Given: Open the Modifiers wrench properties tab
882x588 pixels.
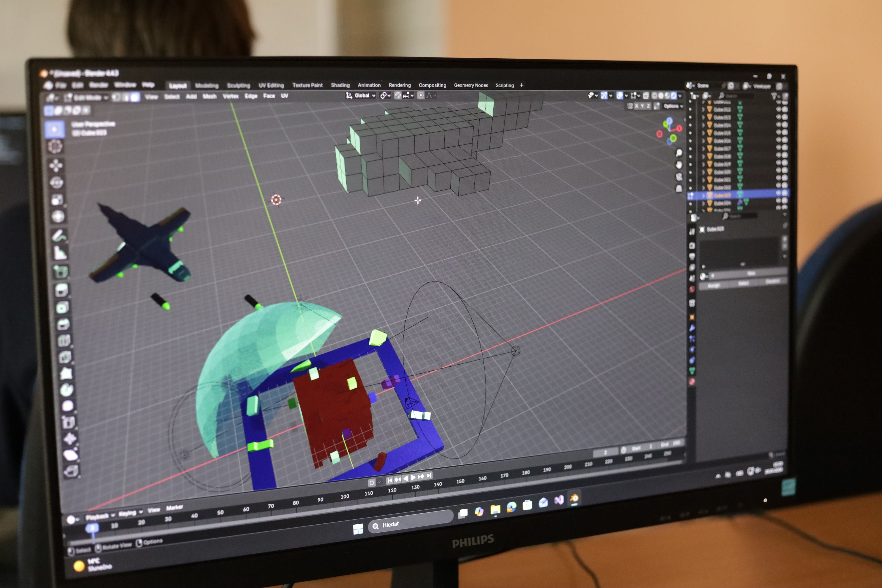Looking at the screenshot, I should 692,328.
